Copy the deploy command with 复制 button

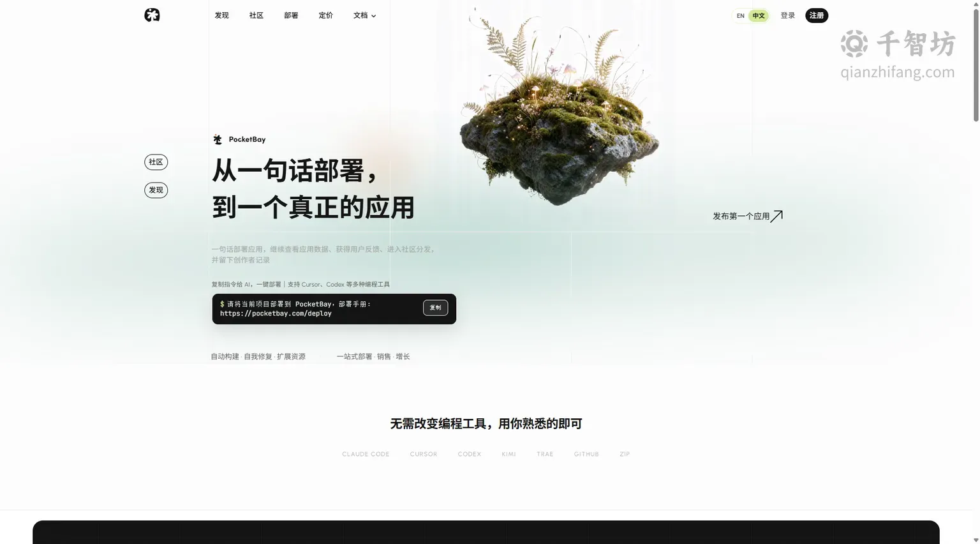[435, 308]
